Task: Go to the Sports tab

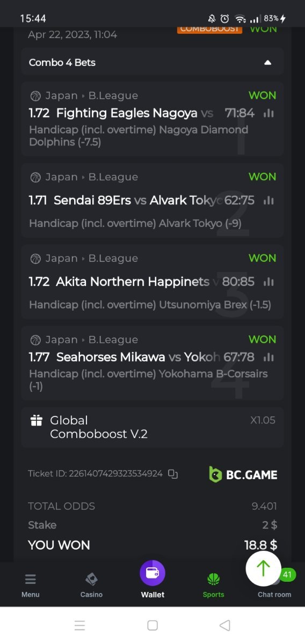Action: coord(214,586)
